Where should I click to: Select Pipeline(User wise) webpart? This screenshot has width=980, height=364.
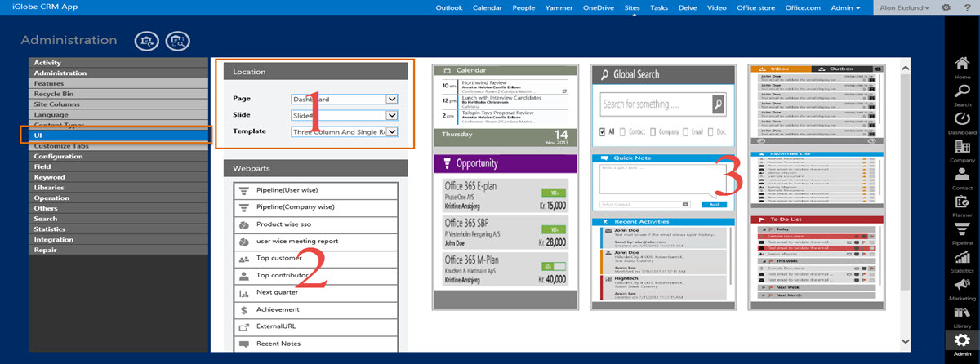coord(316,189)
